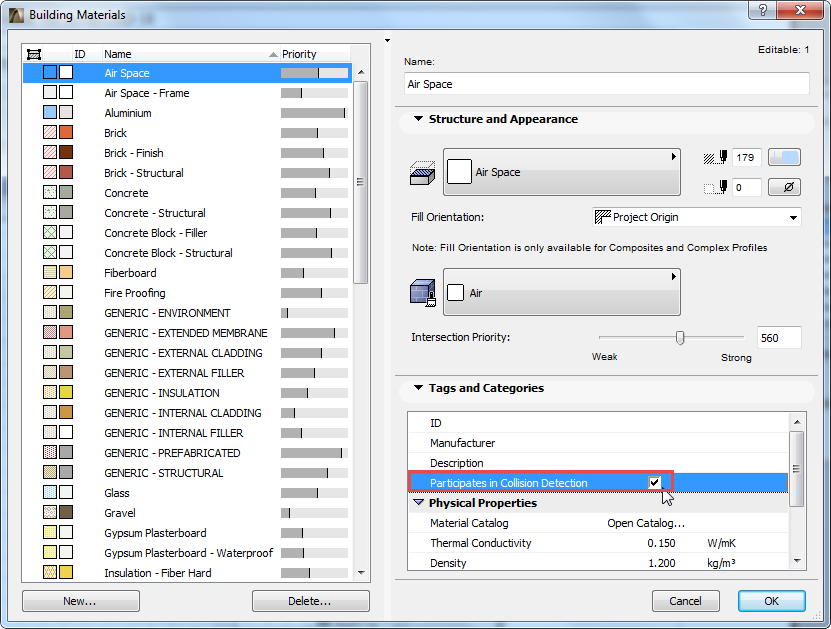Click the Density value 1.200

coord(661,563)
